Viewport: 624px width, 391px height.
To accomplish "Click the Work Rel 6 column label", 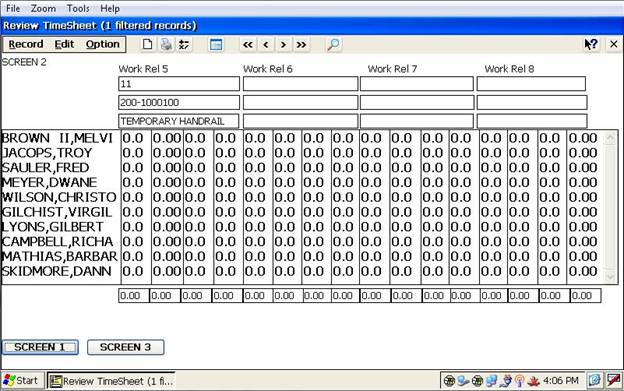I will point(268,69).
